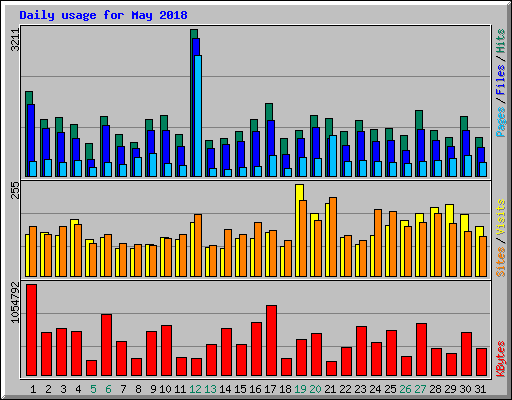This screenshot has width=512, height=400.
Task: Click day 27 weekend label on the x-axis
Action: pyautogui.click(x=420, y=389)
